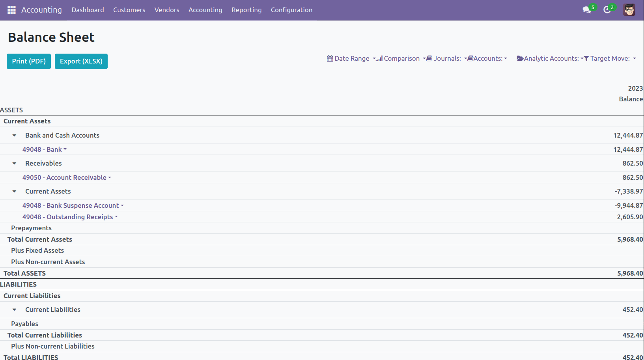Click the Journals book icon

pos(429,58)
